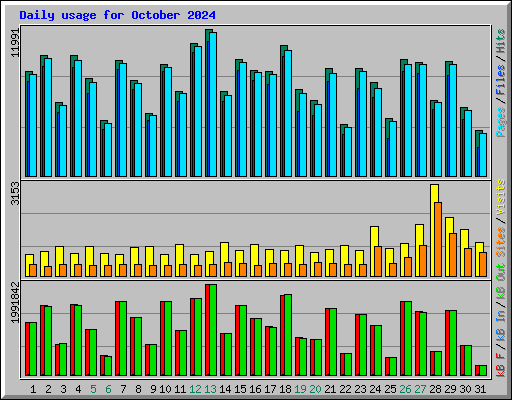
Task: Click the 'Hits' legend label
Action: [501, 42]
